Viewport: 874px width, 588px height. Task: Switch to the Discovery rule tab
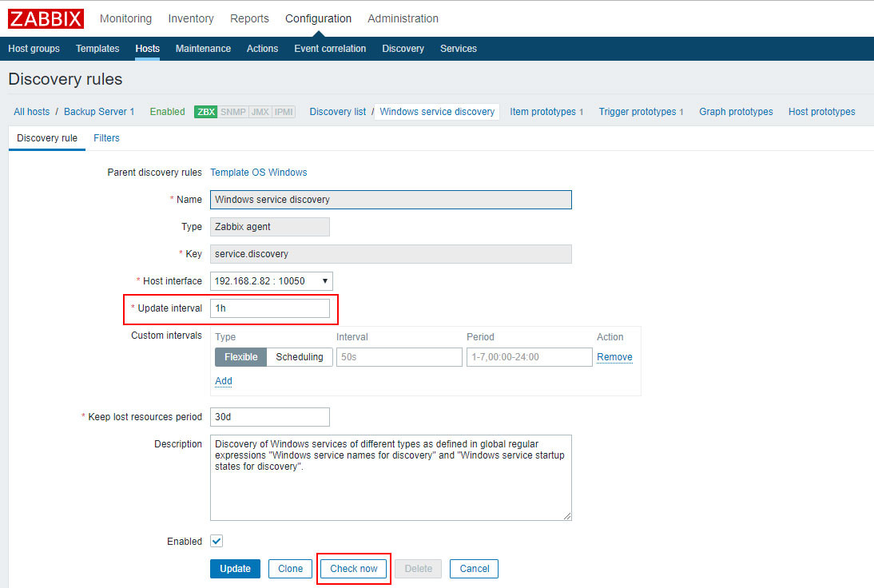(47, 137)
